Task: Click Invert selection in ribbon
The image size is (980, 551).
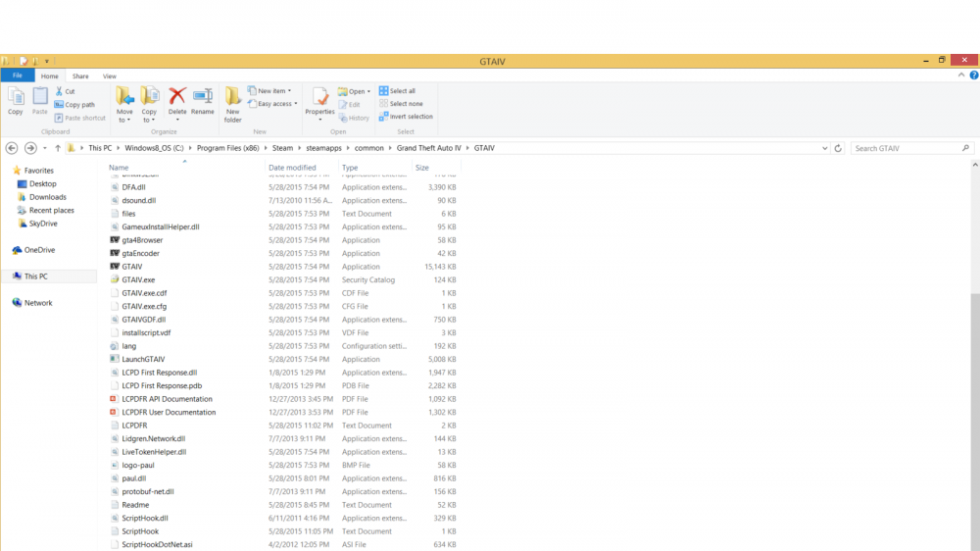Action: point(406,117)
